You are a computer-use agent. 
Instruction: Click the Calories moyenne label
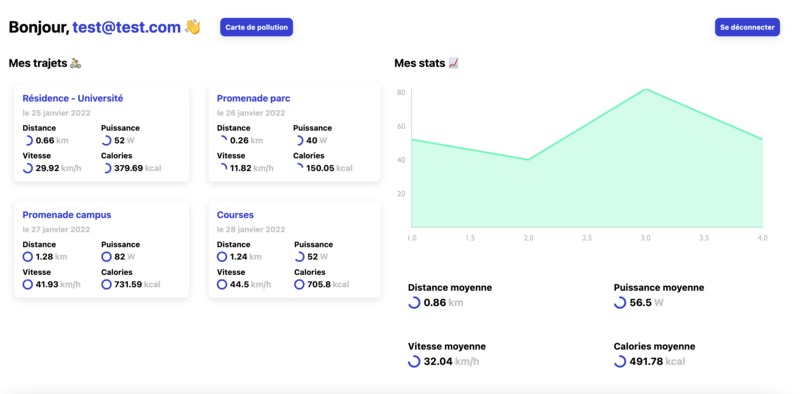tap(654, 346)
